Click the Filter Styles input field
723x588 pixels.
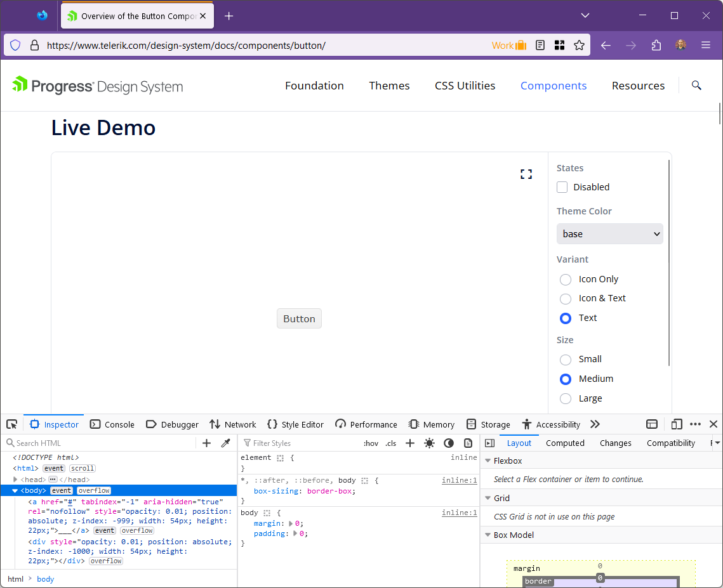pos(298,443)
